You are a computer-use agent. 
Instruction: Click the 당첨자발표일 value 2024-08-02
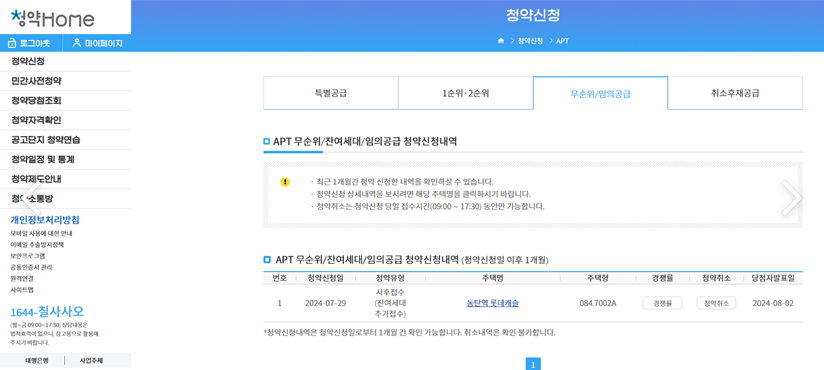click(x=773, y=303)
